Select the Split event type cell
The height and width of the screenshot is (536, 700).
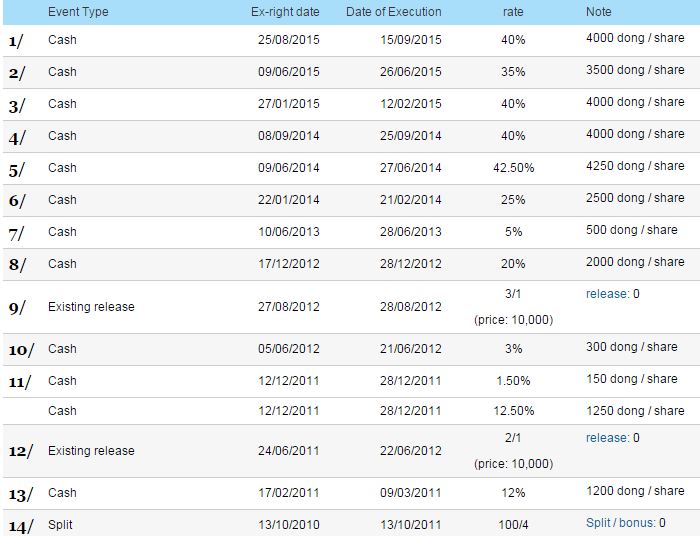pos(60,525)
